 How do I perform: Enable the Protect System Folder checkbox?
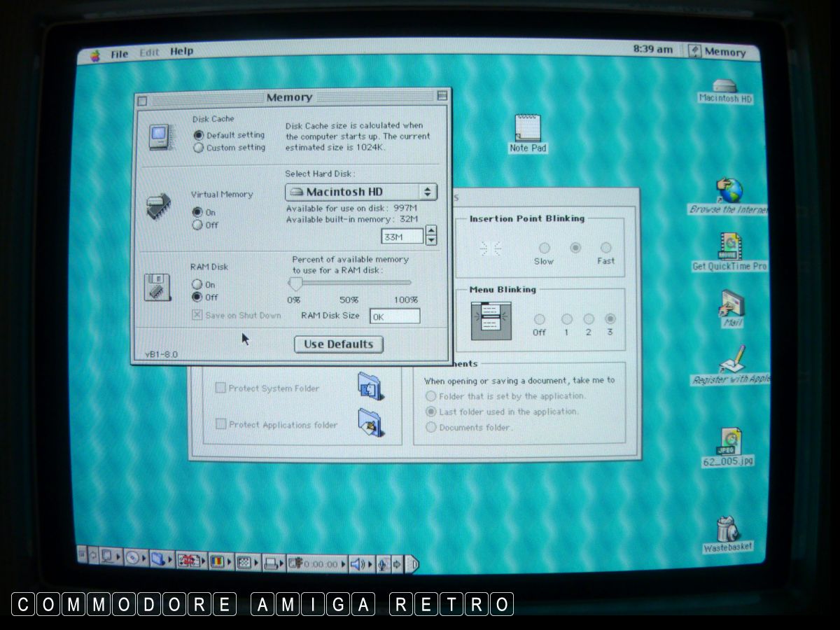[220, 388]
